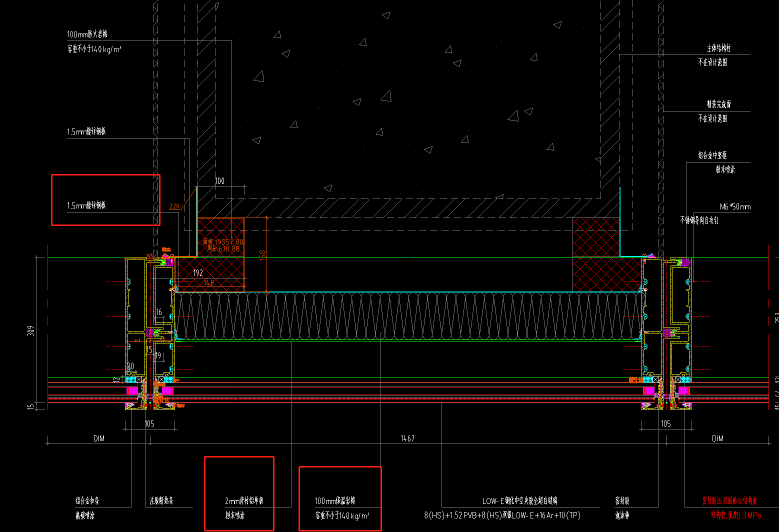Click 容重不小于140kg/m³ under 100mm防火岩棉

point(94,49)
